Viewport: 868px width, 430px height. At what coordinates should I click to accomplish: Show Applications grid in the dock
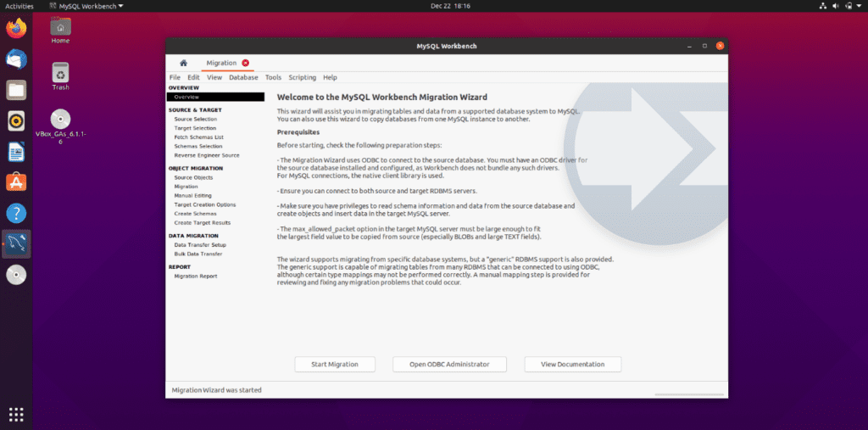[16, 415]
